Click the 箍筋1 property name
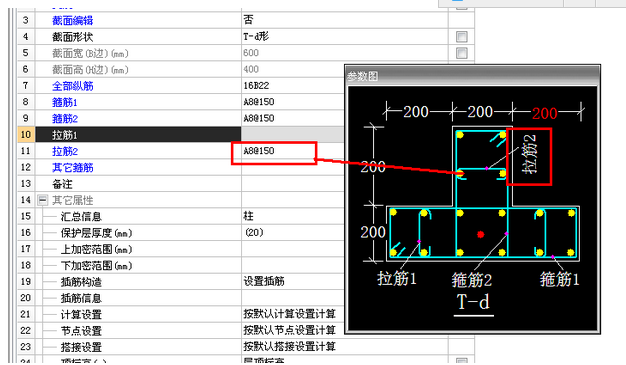This screenshot has height=365, width=626. tap(64, 102)
